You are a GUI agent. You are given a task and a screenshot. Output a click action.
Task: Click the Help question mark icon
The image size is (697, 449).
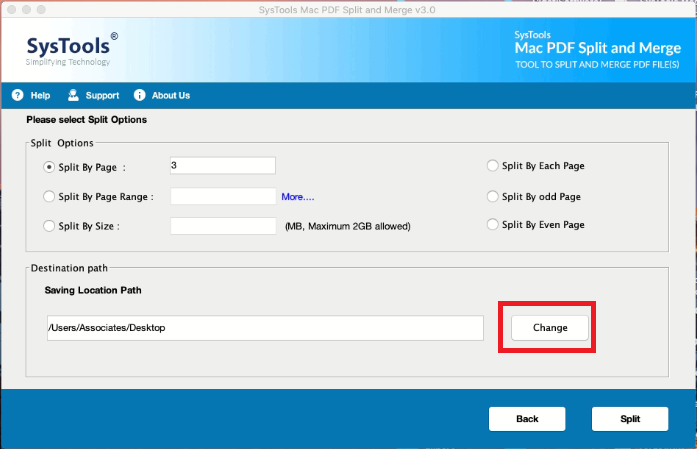17,95
